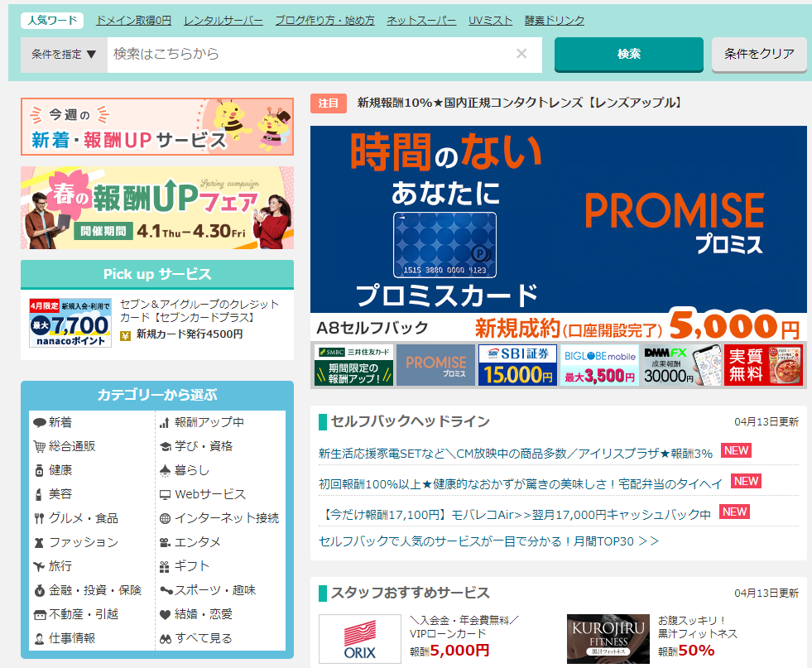Select the スポーツ・趣味 category icon
The height and width of the screenshot is (668, 812).
(x=166, y=590)
